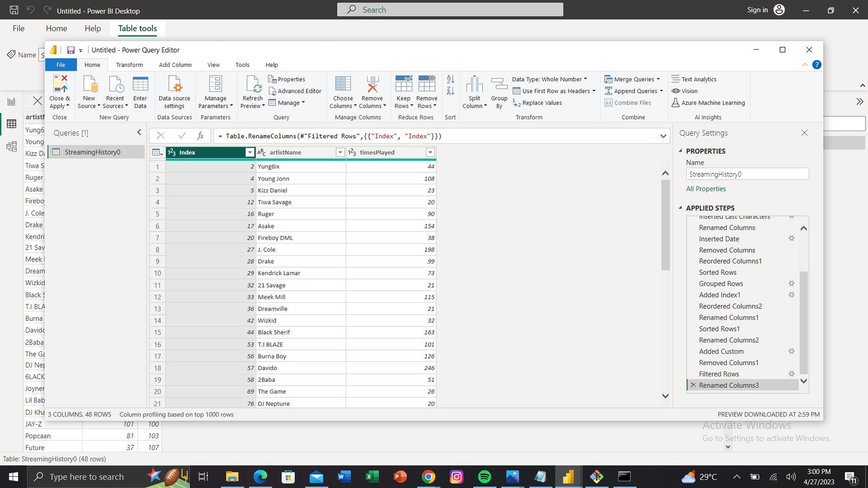868x488 pixels.
Task: Click the Enter Data icon
Action: [x=140, y=84]
